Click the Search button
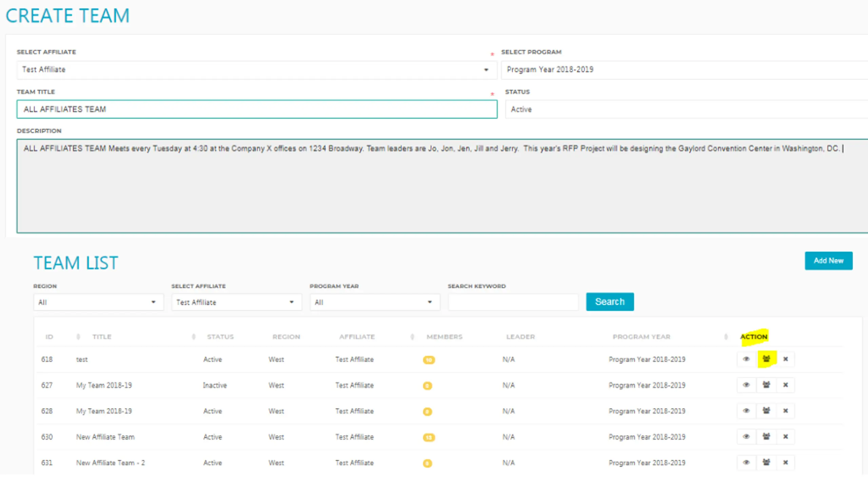The width and height of the screenshot is (868, 488). pyautogui.click(x=610, y=302)
